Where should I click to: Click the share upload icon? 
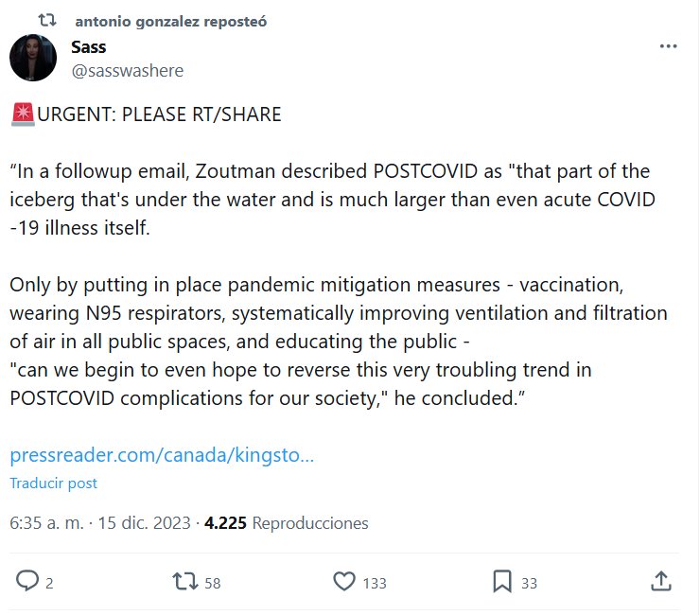pos(662,581)
